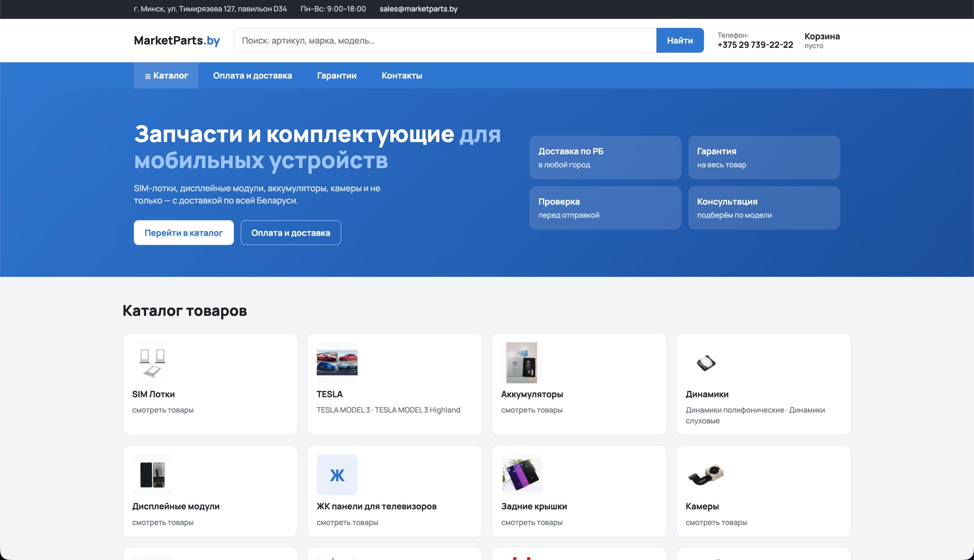Viewport: 974px width, 560px height.
Task: Open SIM Лотки category thumbnail image
Action: [153, 363]
